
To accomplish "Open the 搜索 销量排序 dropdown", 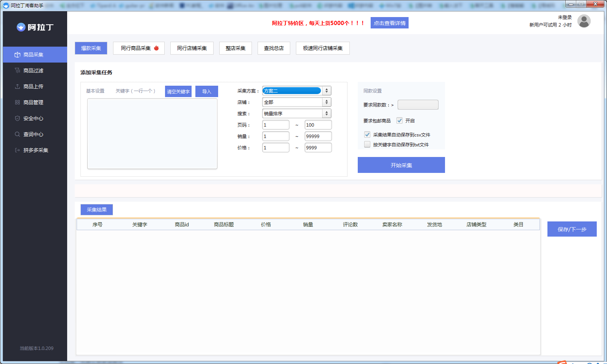I will [x=297, y=113].
